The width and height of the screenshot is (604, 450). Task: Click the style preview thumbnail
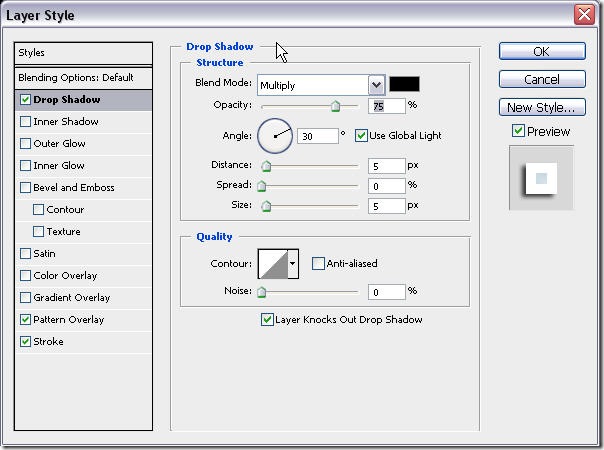(541, 178)
